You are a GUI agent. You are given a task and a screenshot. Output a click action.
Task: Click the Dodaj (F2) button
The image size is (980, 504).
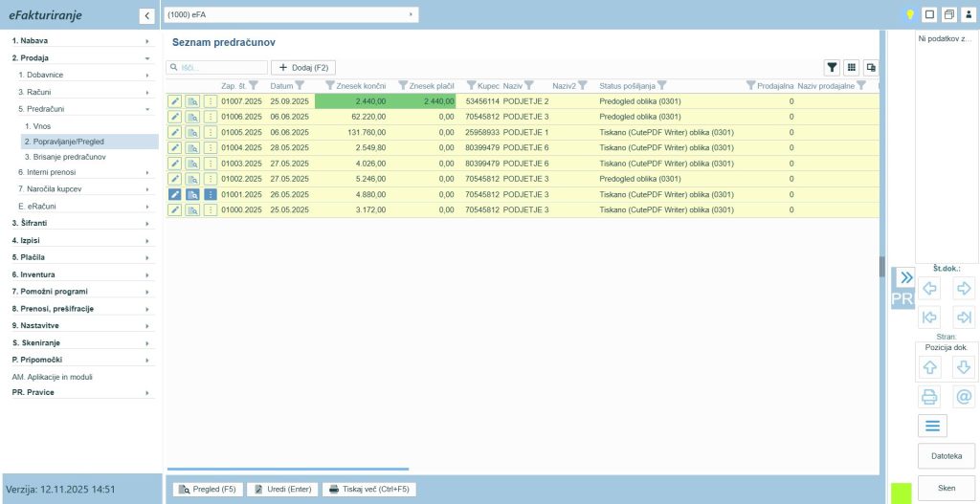coord(302,67)
